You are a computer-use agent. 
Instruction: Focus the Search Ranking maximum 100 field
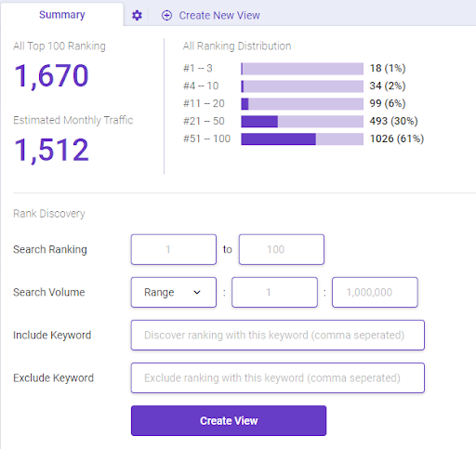[282, 249]
